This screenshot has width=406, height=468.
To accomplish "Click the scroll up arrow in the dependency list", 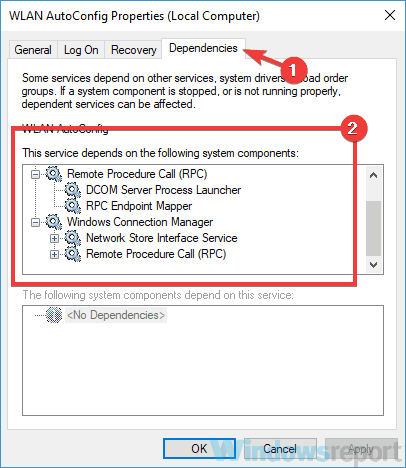I will click(374, 175).
